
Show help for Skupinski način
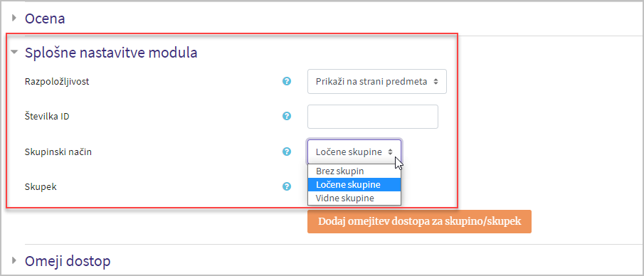click(287, 152)
